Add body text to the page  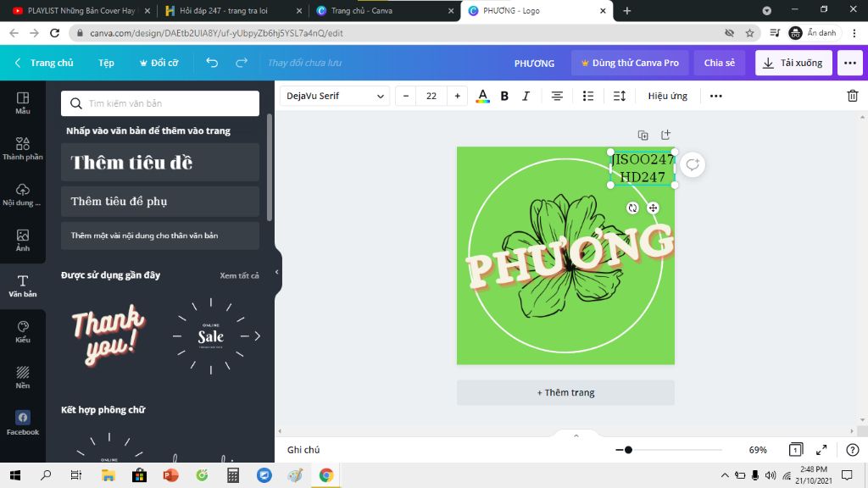(x=160, y=236)
